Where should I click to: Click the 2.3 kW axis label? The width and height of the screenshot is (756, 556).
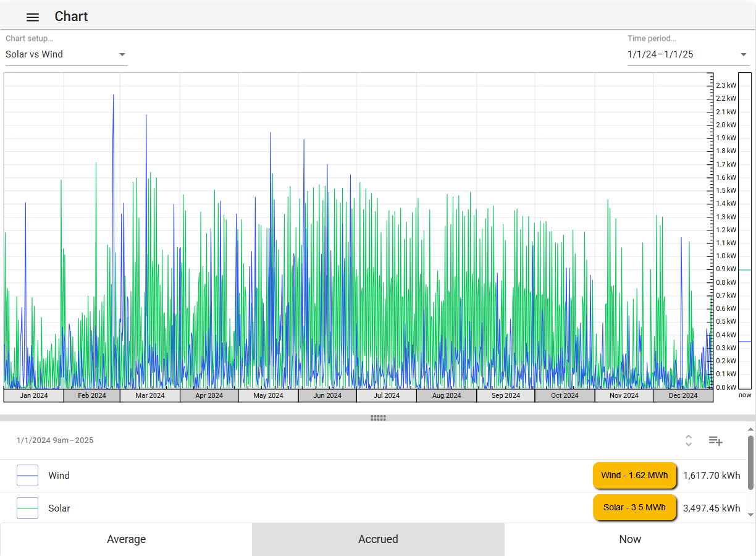tap(726, 85)
